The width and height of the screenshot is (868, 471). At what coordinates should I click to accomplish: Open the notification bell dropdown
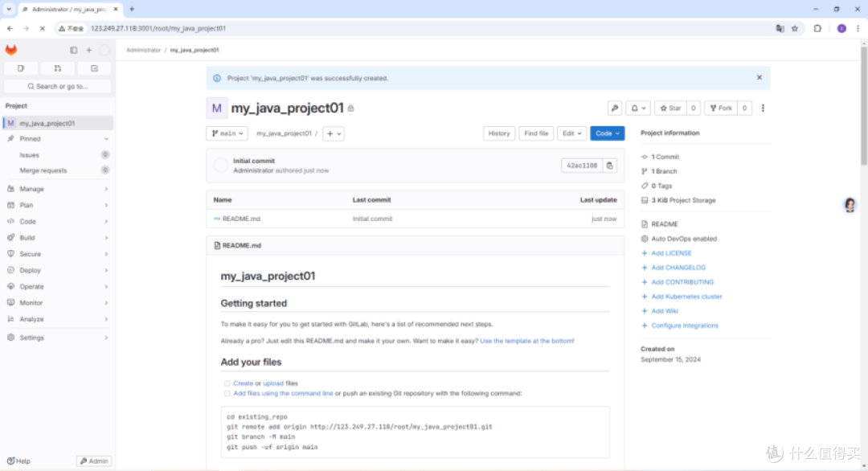click(x=638, y=109)
